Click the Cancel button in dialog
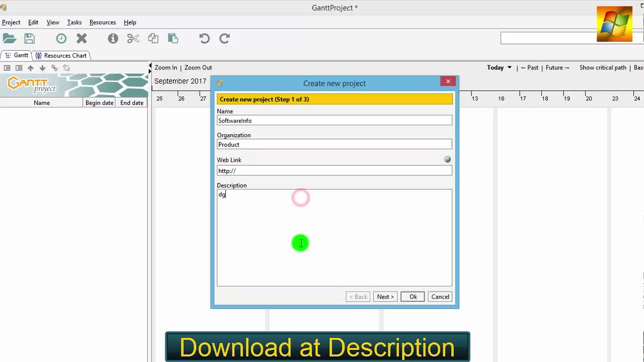Viewport: 644px width, 362px height. pyautogui.click(x=440, y=297)
